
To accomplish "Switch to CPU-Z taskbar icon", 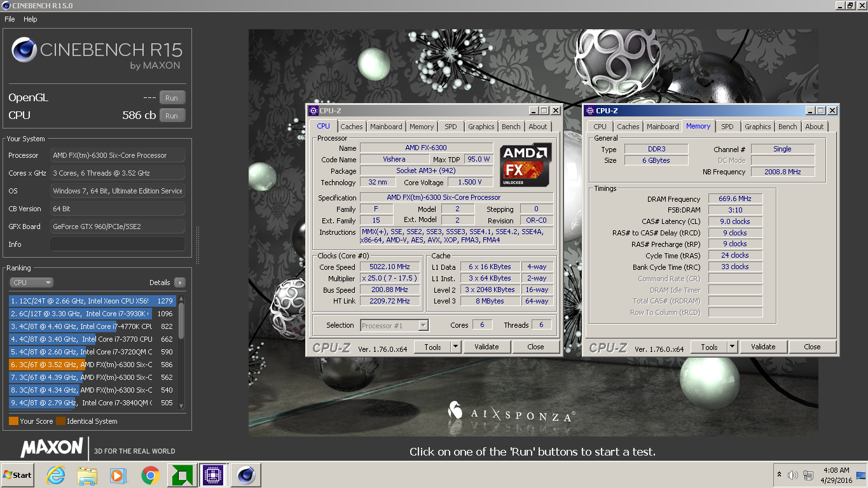I will point(212,475).
